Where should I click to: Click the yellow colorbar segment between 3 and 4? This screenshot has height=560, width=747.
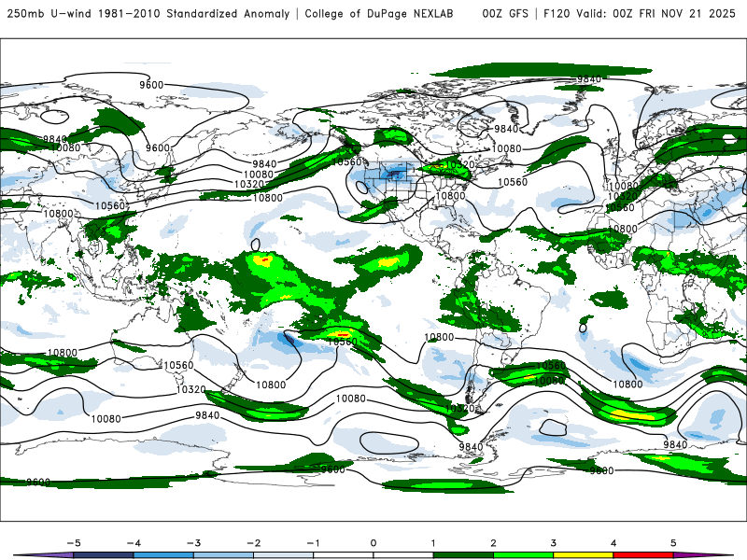(584, 555)
